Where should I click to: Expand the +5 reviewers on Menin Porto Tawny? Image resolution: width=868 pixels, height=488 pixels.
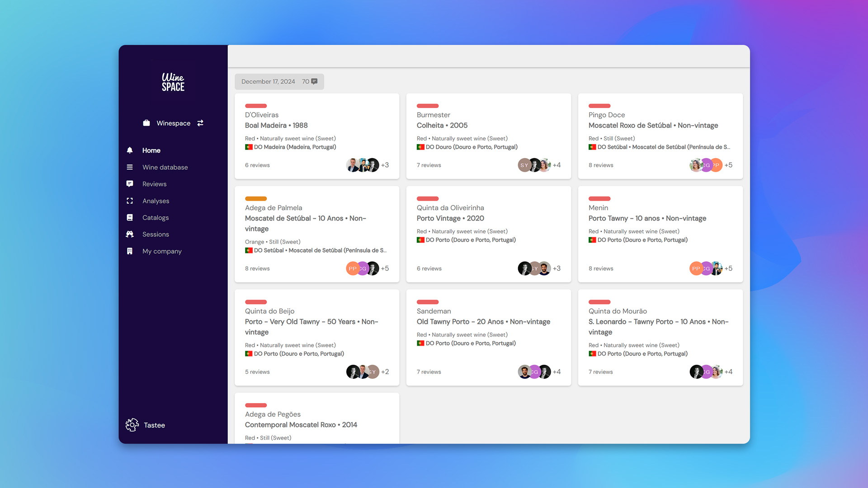coord(728,268)
